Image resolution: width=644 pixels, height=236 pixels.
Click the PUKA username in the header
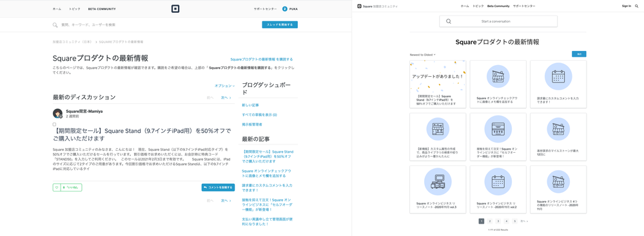pos(294,8)
